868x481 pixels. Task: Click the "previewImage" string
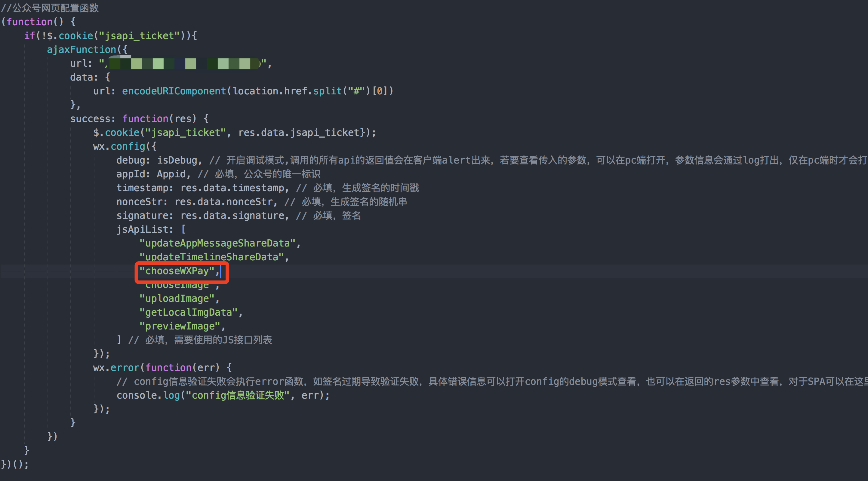pos(181,326)
